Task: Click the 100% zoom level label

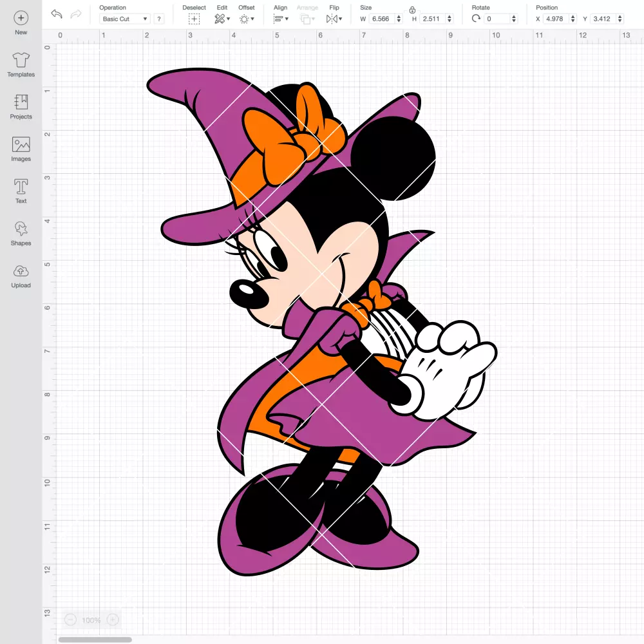Action: point(91,620)
